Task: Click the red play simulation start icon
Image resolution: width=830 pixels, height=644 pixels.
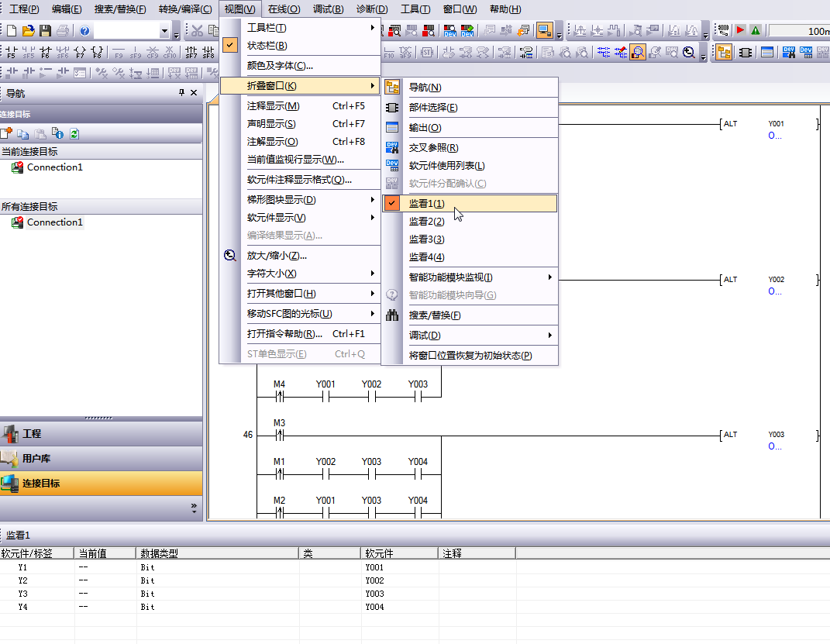Action: tap(741, 31)
